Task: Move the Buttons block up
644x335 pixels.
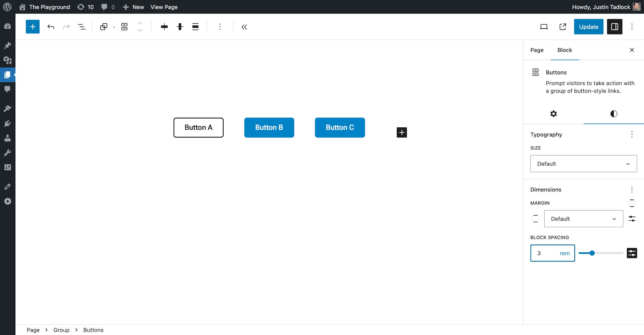Action: point(140,23)
